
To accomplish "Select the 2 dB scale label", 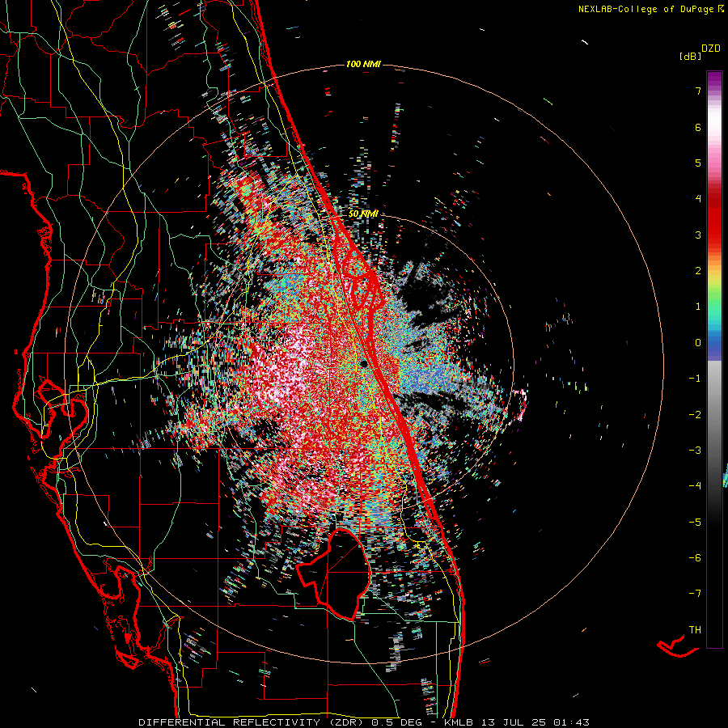I will [698, 271].
